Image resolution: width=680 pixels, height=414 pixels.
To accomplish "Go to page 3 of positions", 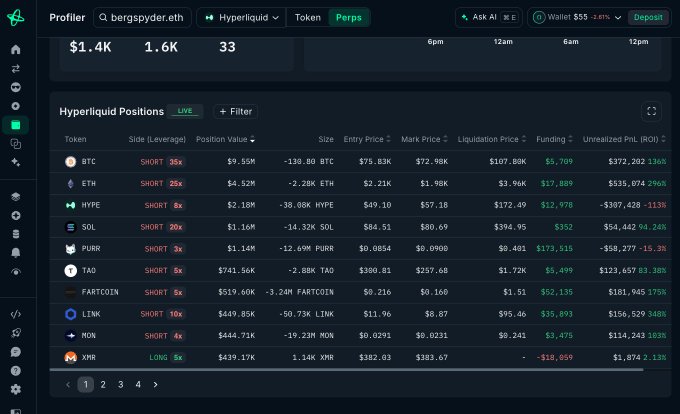I will coord(121,385).
